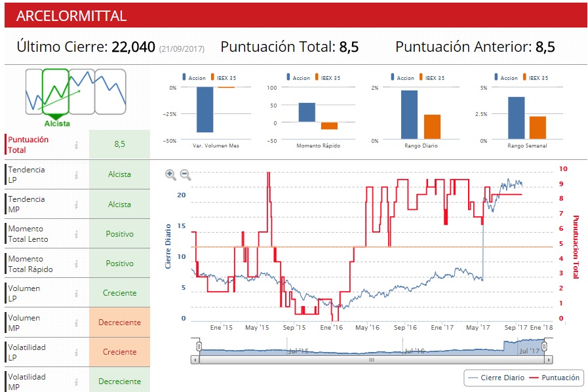Image resolution: width=588 pixels, height=392 pixels.
Task: Click Alcista value for Tendencia MP
Action: [119, 205]
